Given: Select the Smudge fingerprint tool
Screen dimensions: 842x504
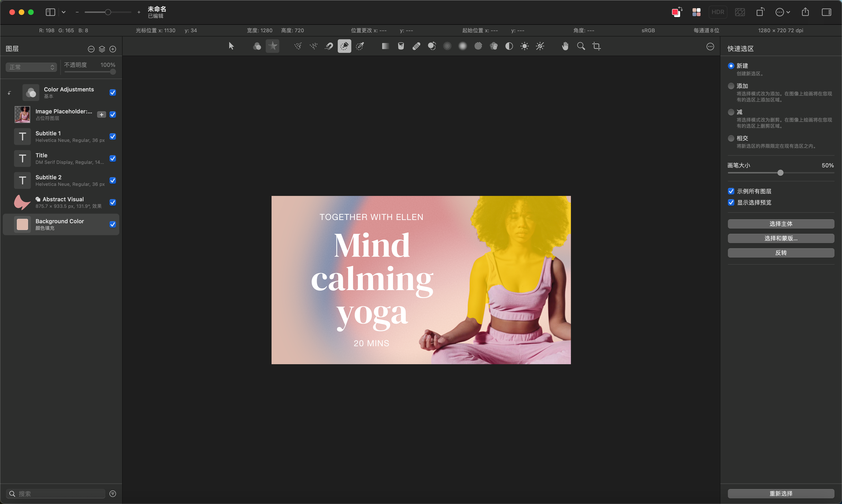Looking at the screenshot, I should 478,46.
